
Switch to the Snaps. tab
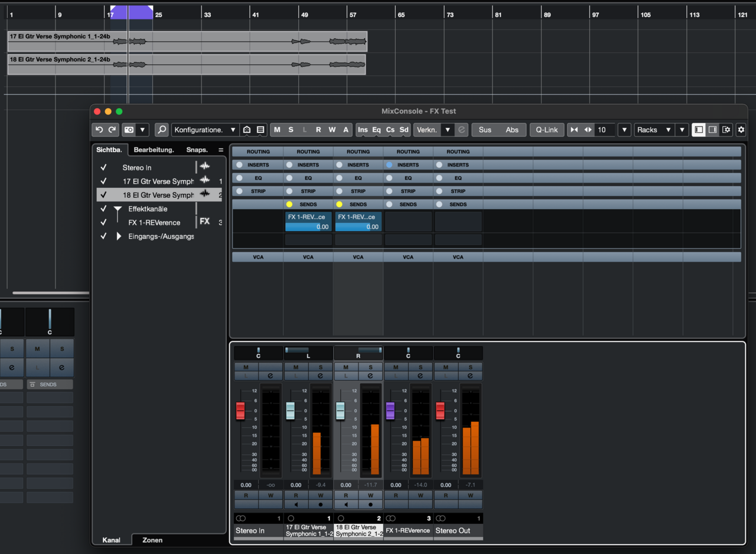pos(197,150)
